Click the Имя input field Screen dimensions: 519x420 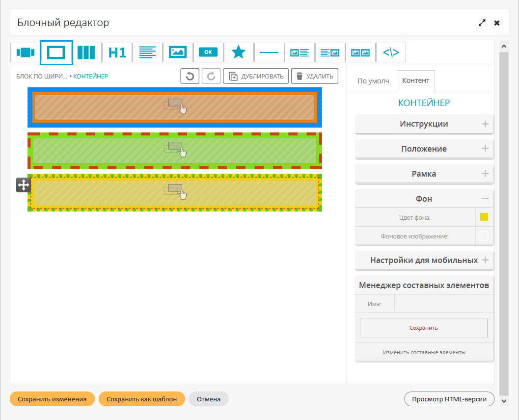[x=443, y=304]
